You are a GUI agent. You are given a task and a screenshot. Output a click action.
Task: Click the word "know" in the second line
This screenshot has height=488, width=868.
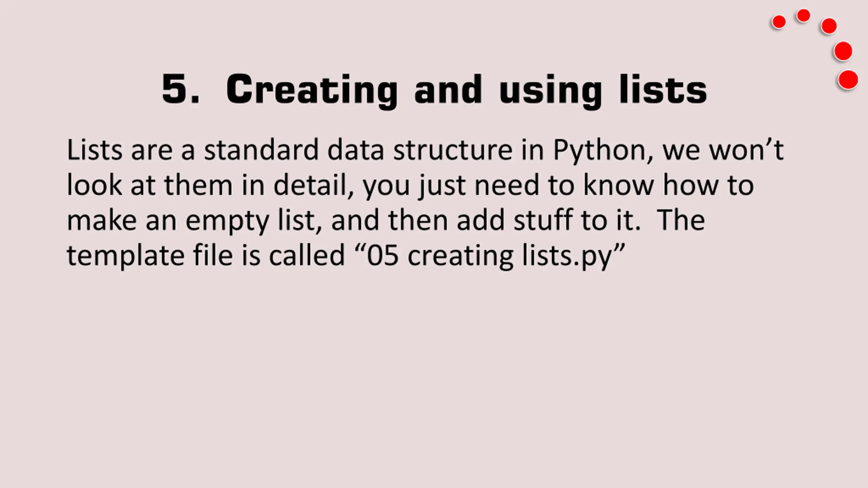coord(618,185)
